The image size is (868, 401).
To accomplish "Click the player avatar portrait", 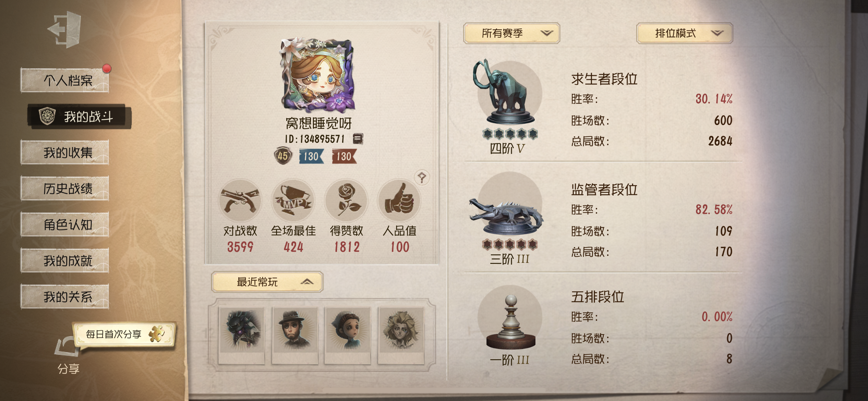I will [x=317, y=75].
